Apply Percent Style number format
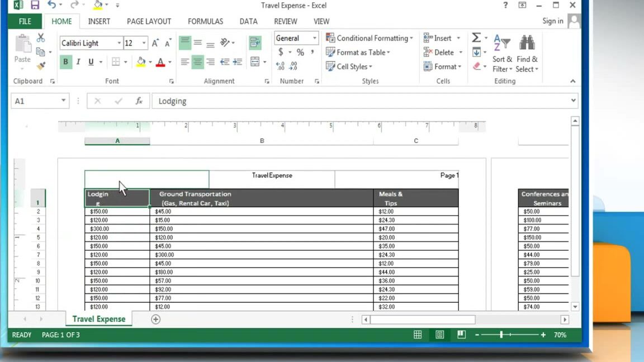 coord(301,53)
